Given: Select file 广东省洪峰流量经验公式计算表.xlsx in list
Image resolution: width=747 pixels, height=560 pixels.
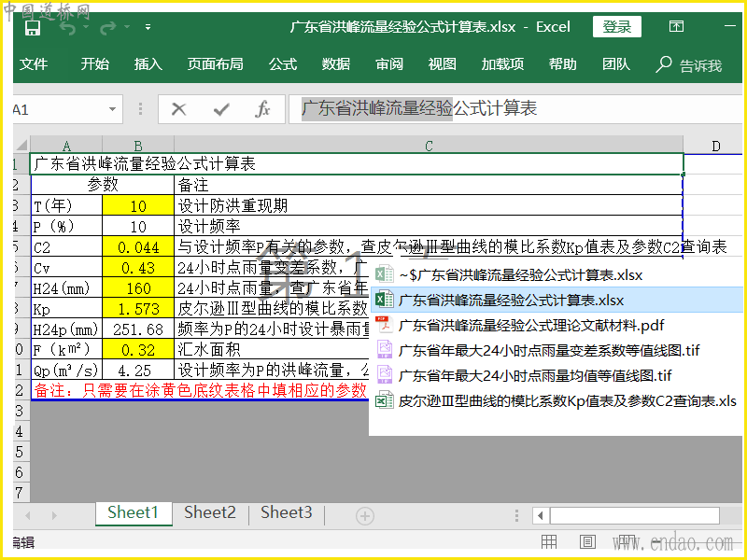Looking at the screenshot, I should (x=557, y=300).
